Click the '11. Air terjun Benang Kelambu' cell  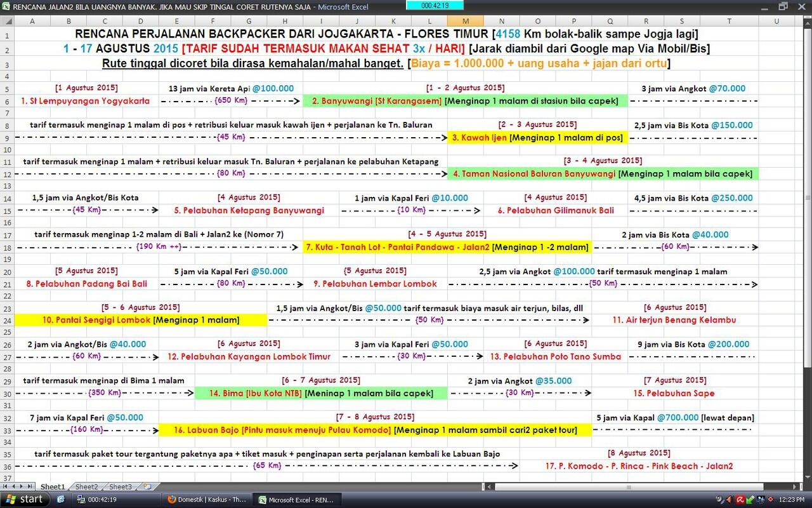point(674,320)
